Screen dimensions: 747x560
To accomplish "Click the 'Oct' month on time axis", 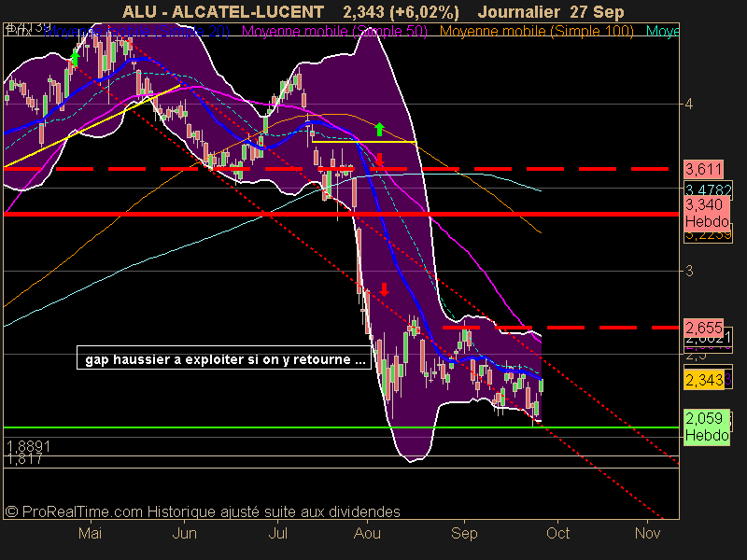I will point(557,533).
